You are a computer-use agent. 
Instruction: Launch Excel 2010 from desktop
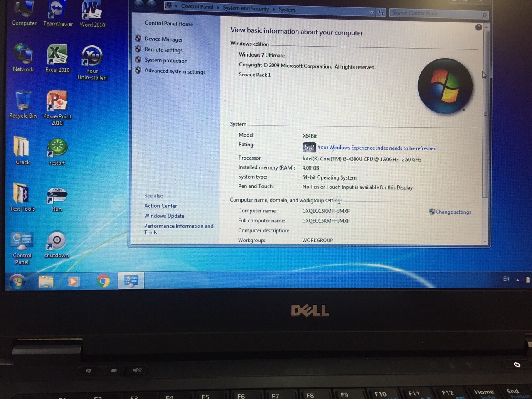click(x=57, y=58)
